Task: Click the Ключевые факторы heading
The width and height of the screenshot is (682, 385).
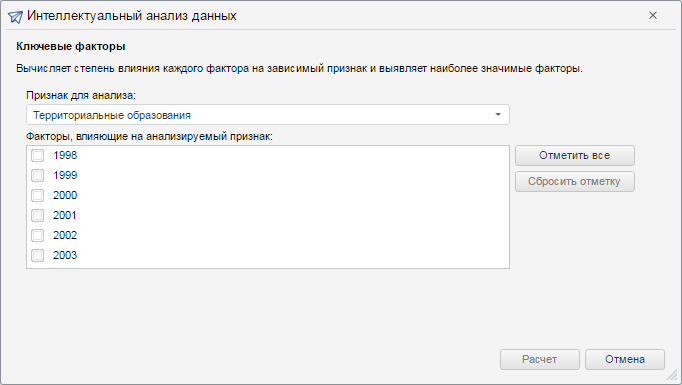Action: click(x=71, y=47)
